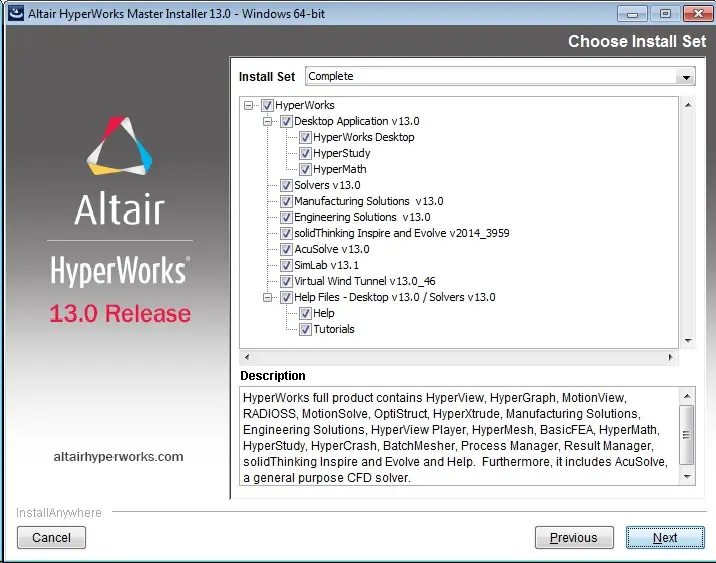Toggle the Virtual Wind Tunnel checkbox
Viewport: 716px width, 563px height.
[x=286, y=281]
